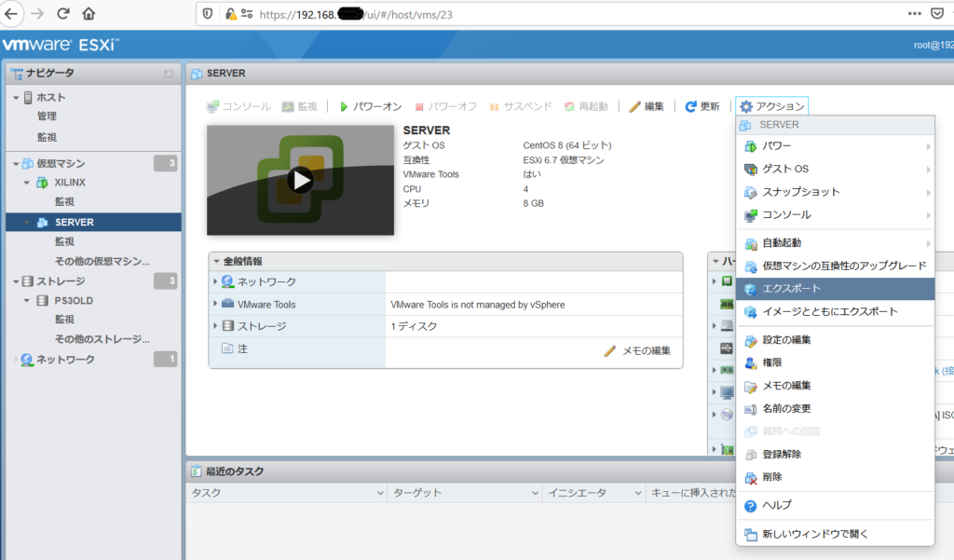This screenshot has height=560, width=954.
Task: Click the VM console preview thumbnail
Action: coord(300,180)
